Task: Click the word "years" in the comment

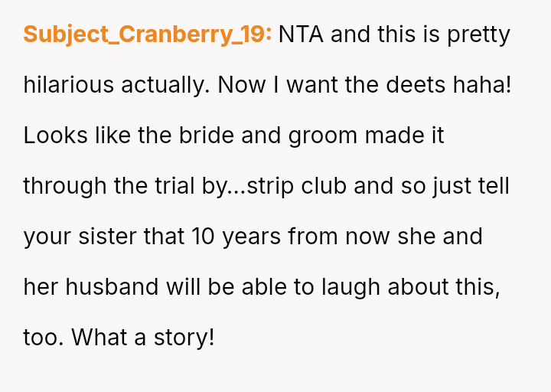Action: pos(252,238)
